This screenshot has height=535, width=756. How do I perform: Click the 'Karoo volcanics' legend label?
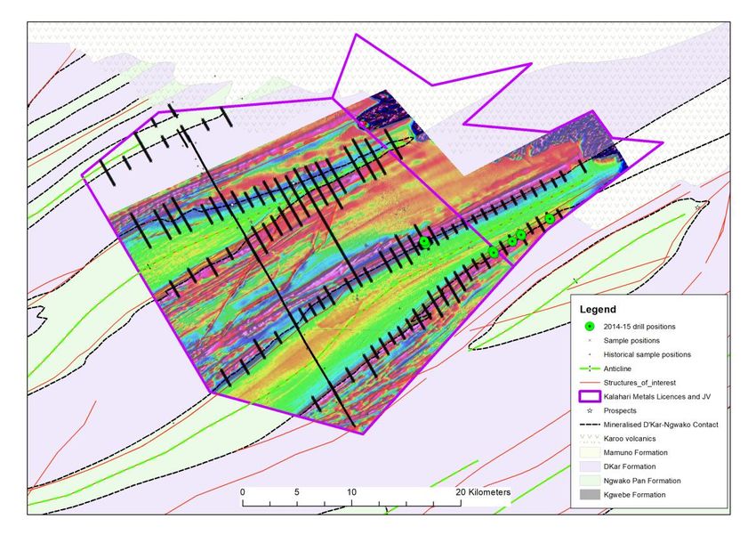[x=630, y=439]
